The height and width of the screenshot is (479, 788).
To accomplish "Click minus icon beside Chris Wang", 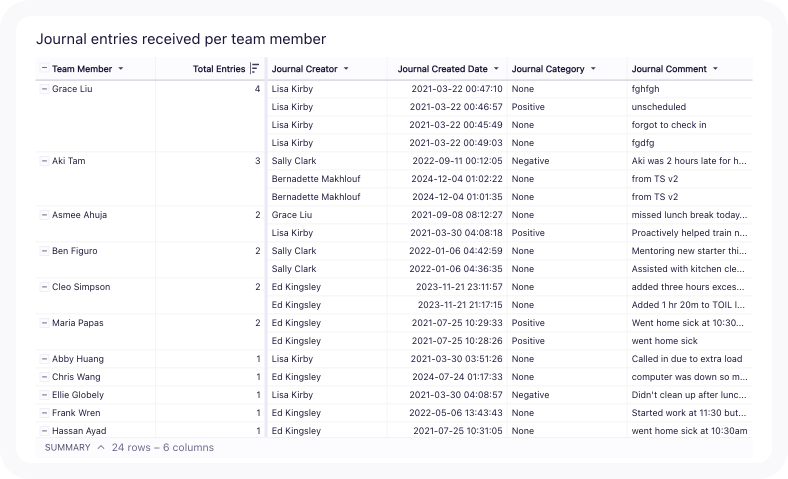I will pyautogui.click(x=43, y=377).
